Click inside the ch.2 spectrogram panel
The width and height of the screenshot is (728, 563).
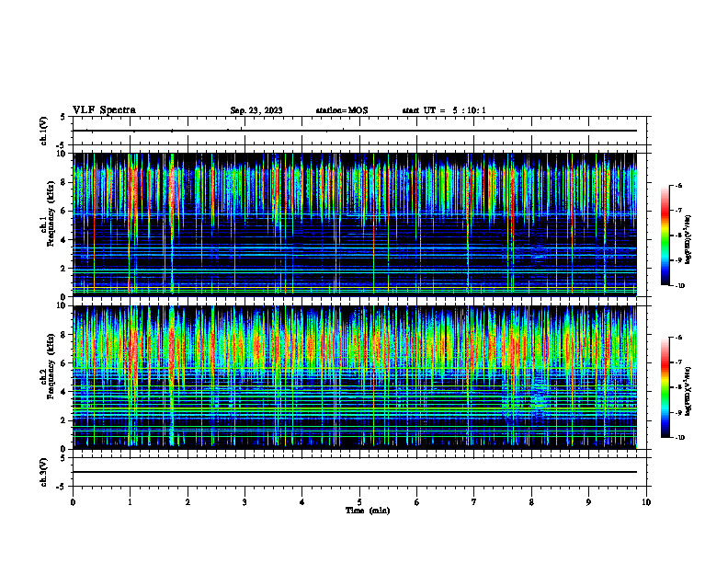(355, 377)
